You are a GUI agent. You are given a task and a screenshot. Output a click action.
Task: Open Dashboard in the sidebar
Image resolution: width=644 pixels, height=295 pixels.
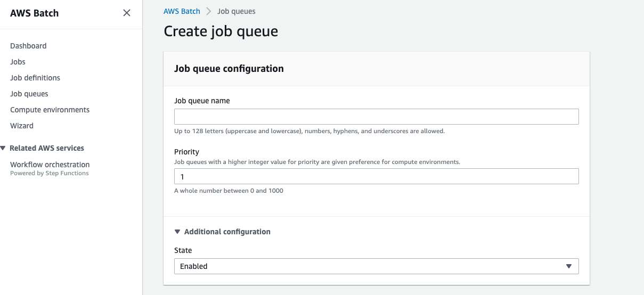point(28,46)
